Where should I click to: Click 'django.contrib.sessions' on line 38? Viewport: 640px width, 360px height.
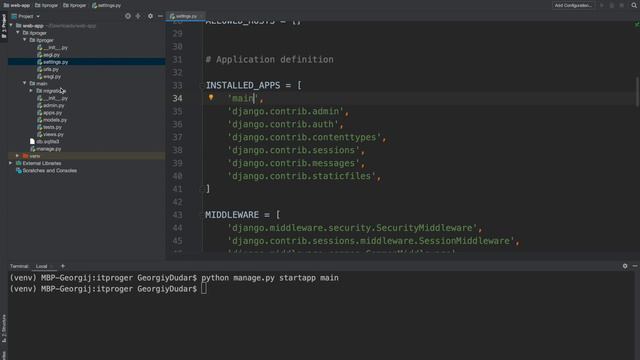[293, 150]
